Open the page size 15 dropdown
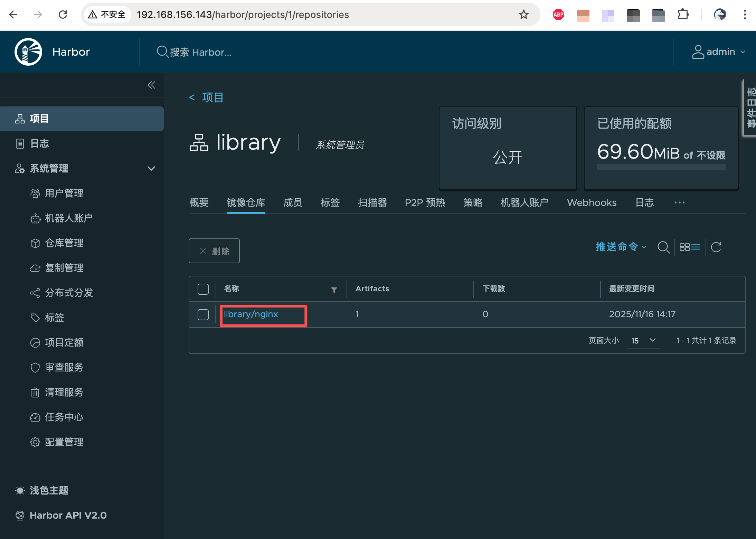The image size is (756, 539). [643, 341]
